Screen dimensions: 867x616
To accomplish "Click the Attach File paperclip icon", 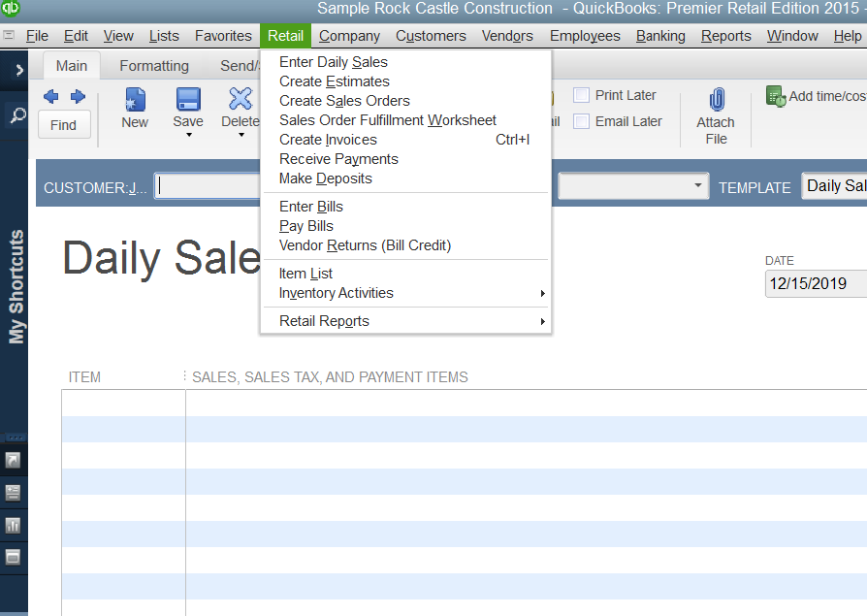I will [717, 100].
